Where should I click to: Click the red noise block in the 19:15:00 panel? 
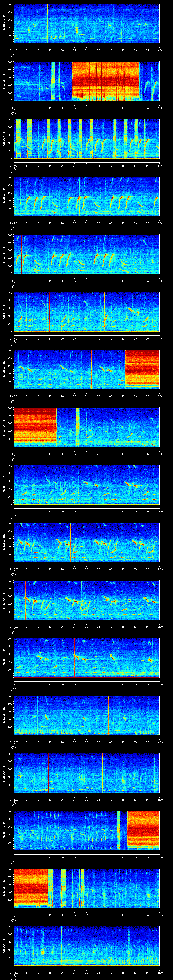[143, 831]
